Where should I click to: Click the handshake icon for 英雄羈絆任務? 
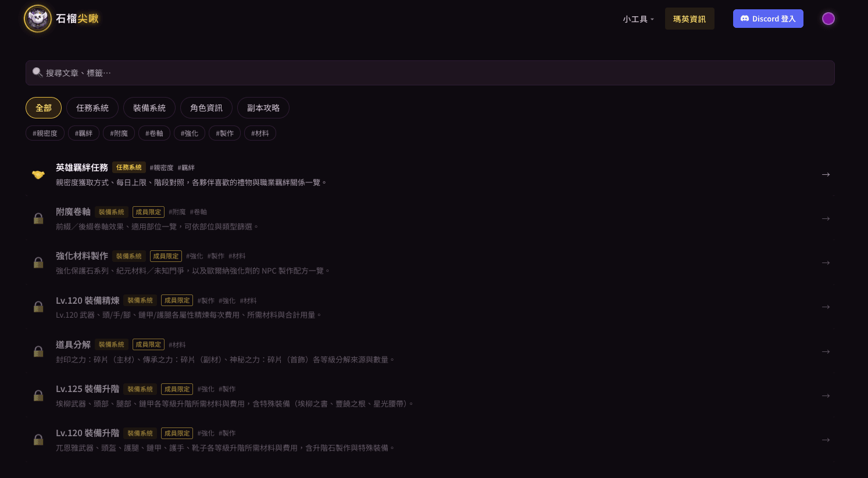pos(38,174)
